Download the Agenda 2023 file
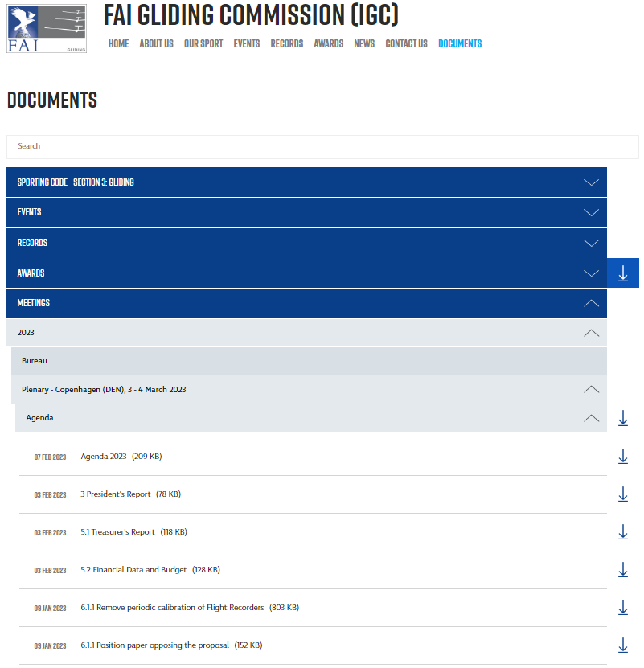Screen dimensions: 644x668 (622, 457)
